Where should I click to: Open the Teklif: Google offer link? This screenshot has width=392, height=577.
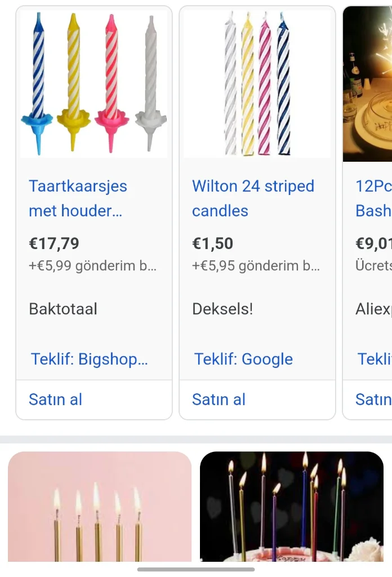click(x=243, y=359)
